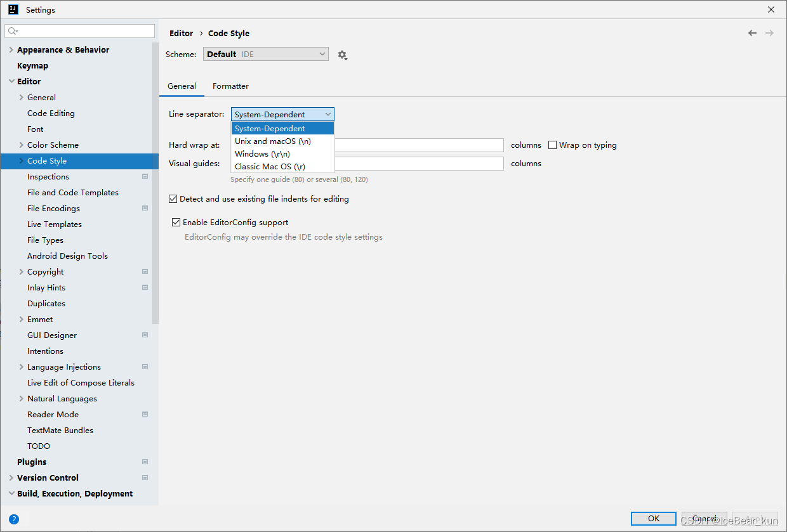Uncheck Detect and use existing file indents
The width and height of the screenshot is (787, 532).
(x=173, y=198)
